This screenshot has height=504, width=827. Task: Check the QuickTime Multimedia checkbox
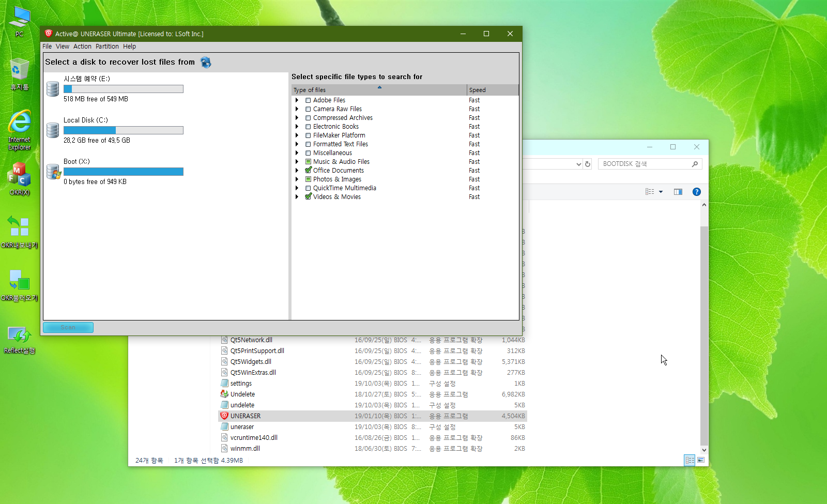(x=308, y=188)
